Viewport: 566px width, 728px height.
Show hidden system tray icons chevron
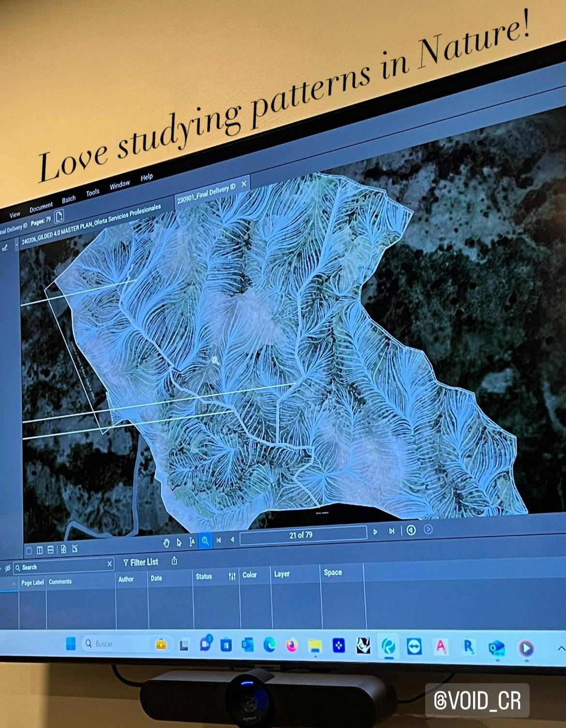point(560,649)
